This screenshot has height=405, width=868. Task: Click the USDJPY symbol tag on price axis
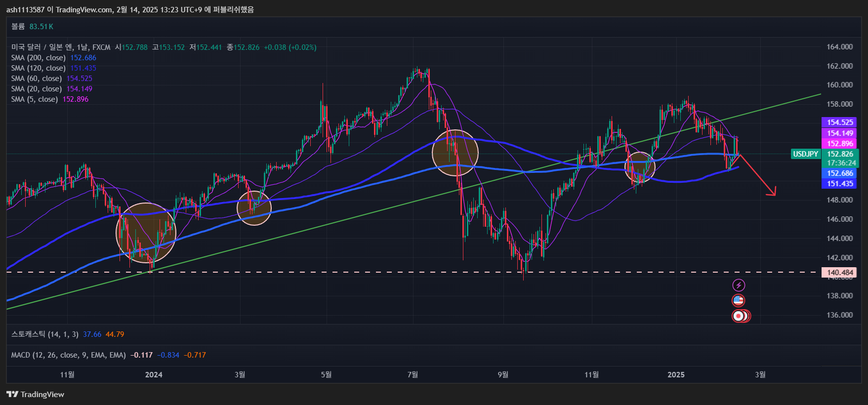coord(805,154)
